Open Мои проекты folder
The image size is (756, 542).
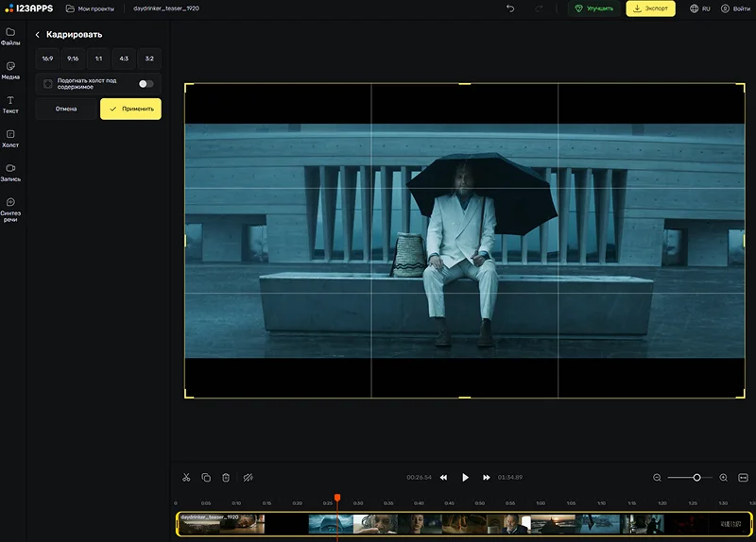tap(90, 8)
